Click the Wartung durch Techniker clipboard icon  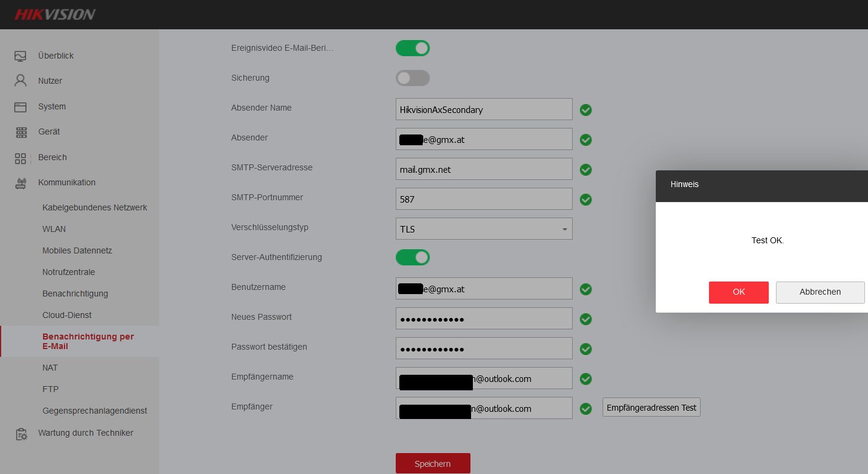[x=21, y=434]
